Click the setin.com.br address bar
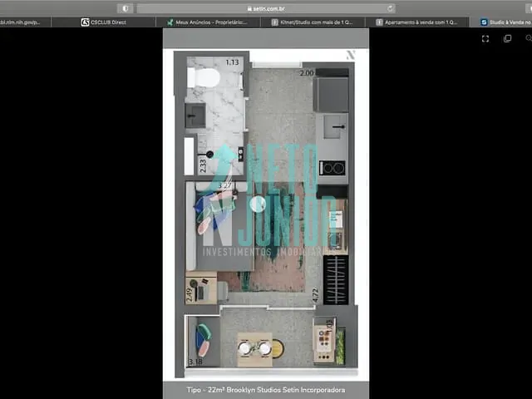Image resolution: width=532 pixels, height=399 pixels. [266, 8]
